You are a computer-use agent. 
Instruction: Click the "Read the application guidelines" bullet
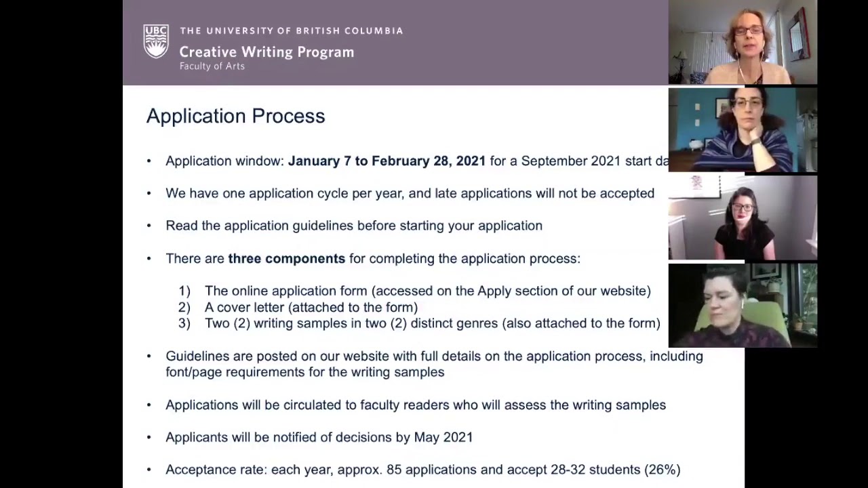[353, 226]
